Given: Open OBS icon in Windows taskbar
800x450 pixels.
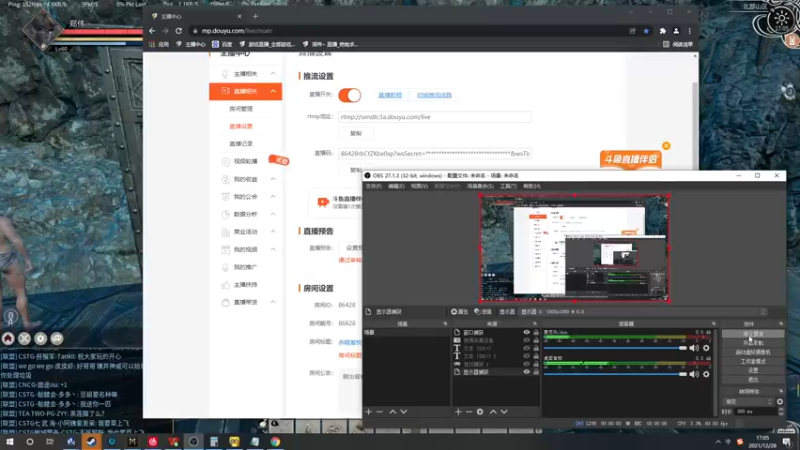Looking at the screenshot, I should pyautogui.click(x=193, y=442).
